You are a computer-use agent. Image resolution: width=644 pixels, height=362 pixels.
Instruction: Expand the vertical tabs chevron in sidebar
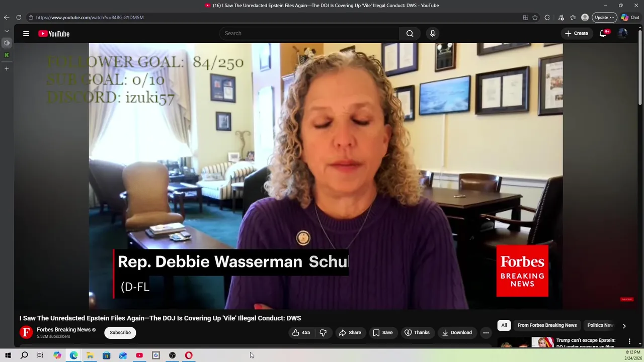click(7, 31)
